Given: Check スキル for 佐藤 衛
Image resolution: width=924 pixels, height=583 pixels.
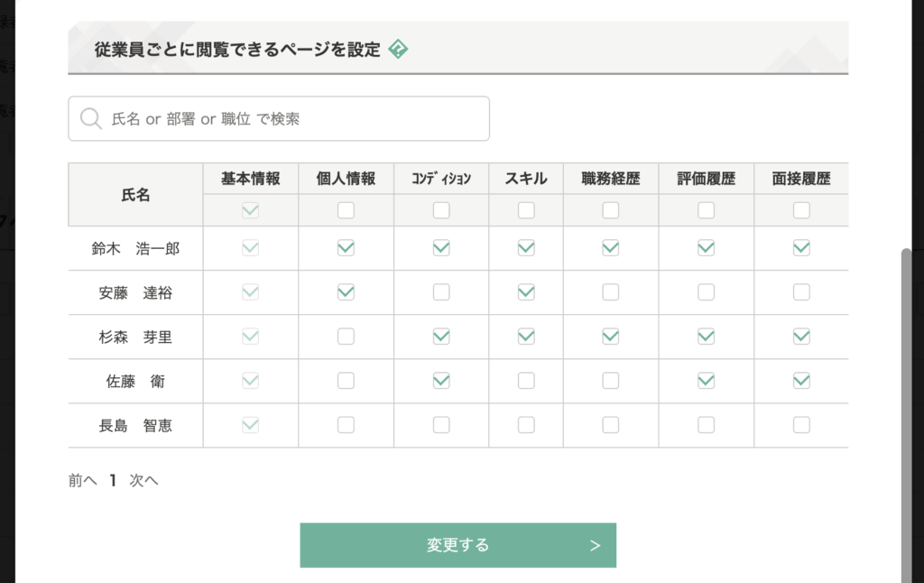Looking at the screenshot, I should click(526, 381).
